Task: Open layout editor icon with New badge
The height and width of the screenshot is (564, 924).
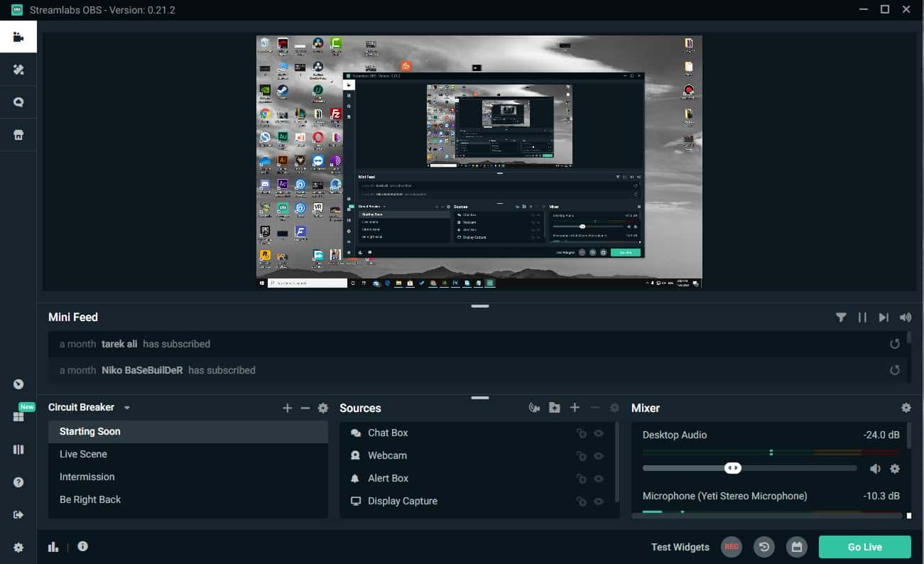Action: click(x=20, y=415)
